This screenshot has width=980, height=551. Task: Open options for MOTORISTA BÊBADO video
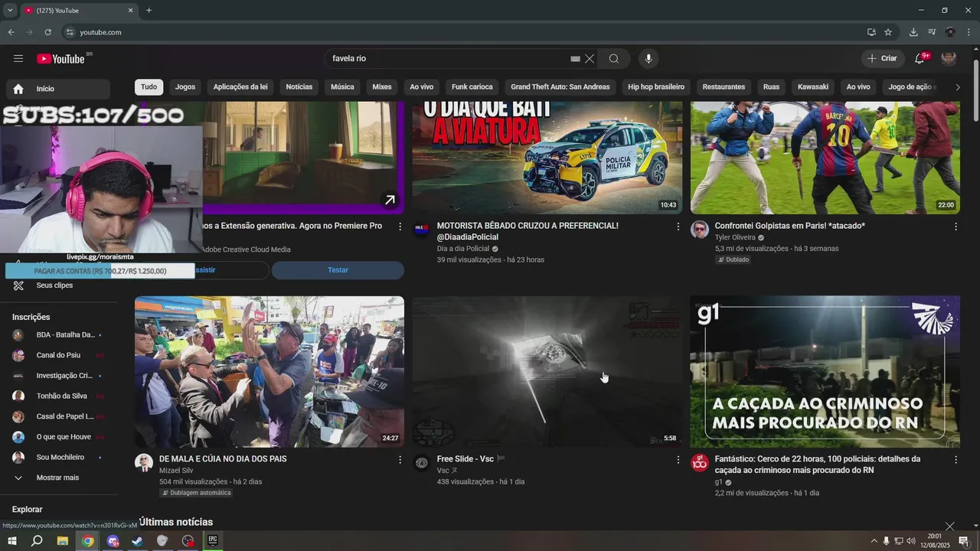click(678, 227)
